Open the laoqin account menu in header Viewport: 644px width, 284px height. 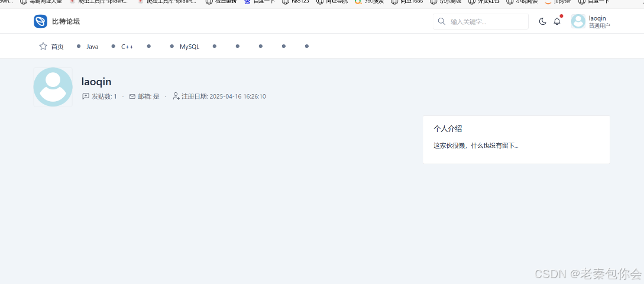pyautogui.click(x=597, y=18)
